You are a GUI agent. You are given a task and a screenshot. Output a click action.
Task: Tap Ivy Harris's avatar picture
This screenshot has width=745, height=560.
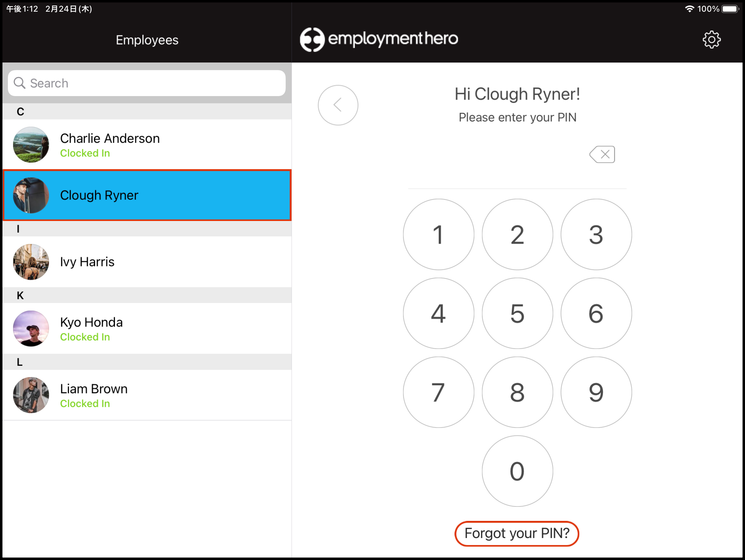(31, 262)
